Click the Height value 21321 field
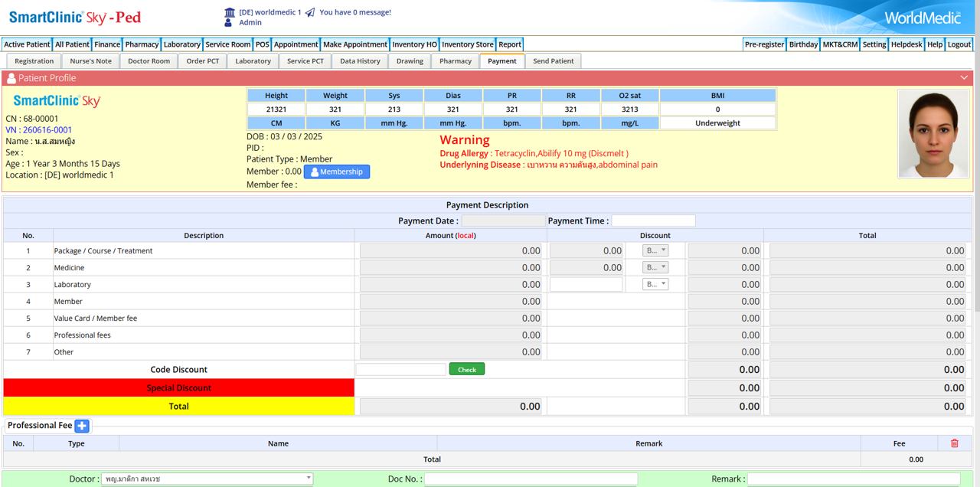This screenshot has height=487, width=980. [276, 109]
